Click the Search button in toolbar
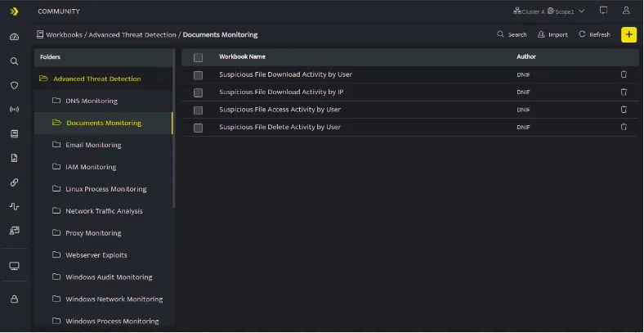This screenshot has height=333, width=644. point(512,34)
